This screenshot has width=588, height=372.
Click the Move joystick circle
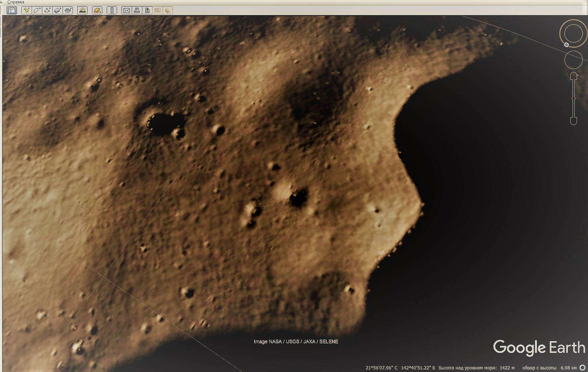pos(573,60)
